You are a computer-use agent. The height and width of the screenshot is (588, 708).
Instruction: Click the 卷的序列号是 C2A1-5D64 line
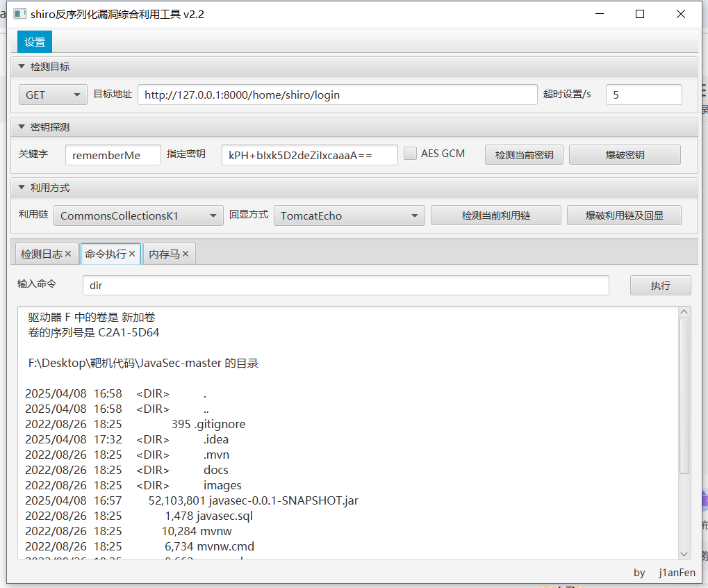(x=94, y=333)
